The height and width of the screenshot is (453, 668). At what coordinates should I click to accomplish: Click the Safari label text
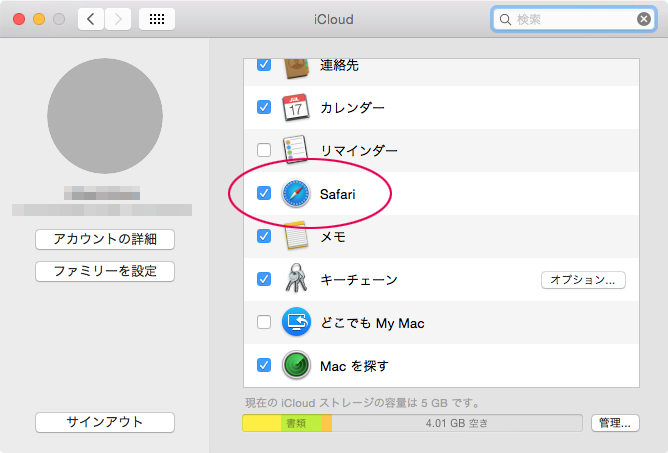pos(337,194)
